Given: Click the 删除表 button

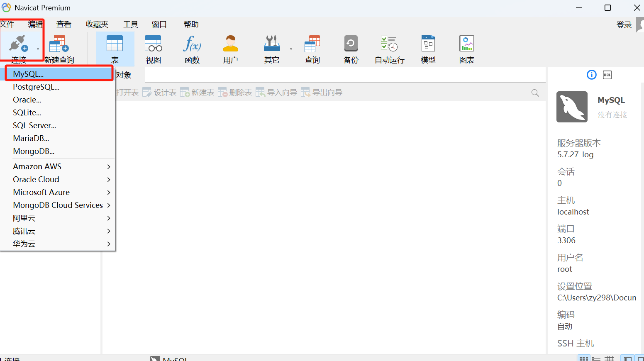Looking at the screenshot, I should click(235, 93).
